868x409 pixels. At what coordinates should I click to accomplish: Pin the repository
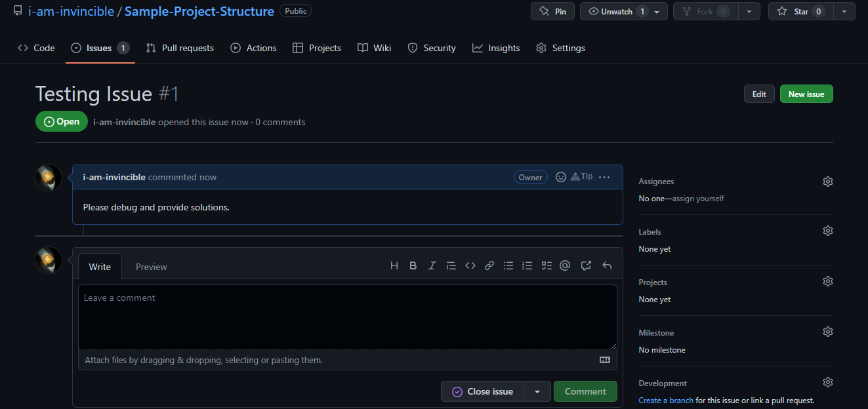click(x=552, y=11)
